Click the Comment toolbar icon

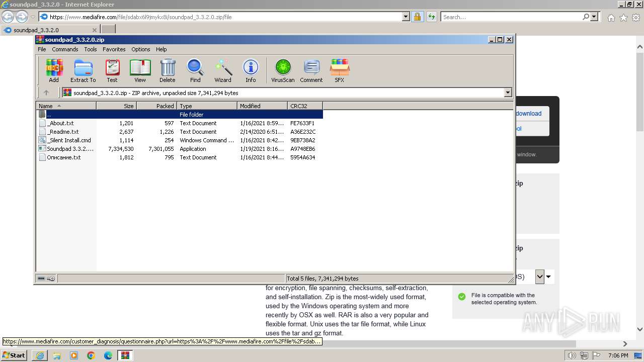coord(311,70)
